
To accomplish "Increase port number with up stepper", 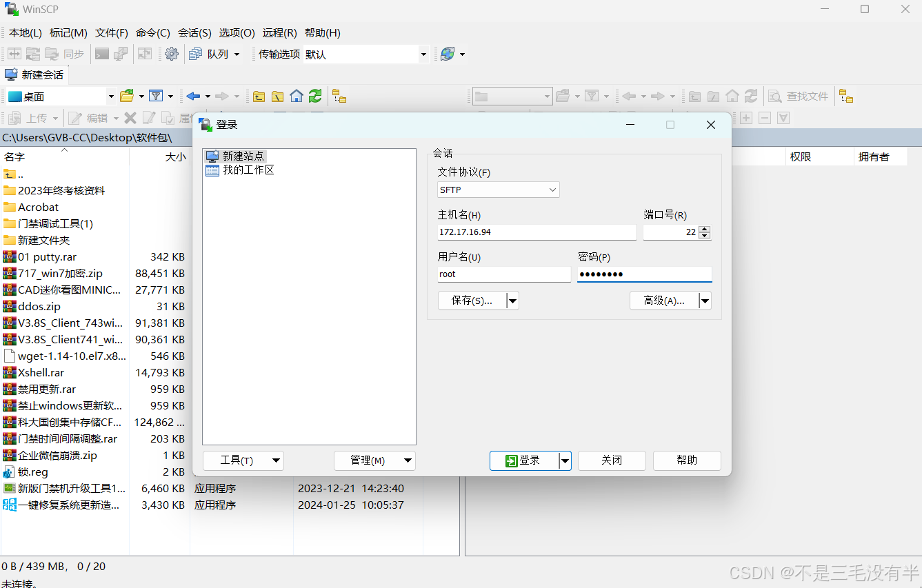I will pos(704,229).
